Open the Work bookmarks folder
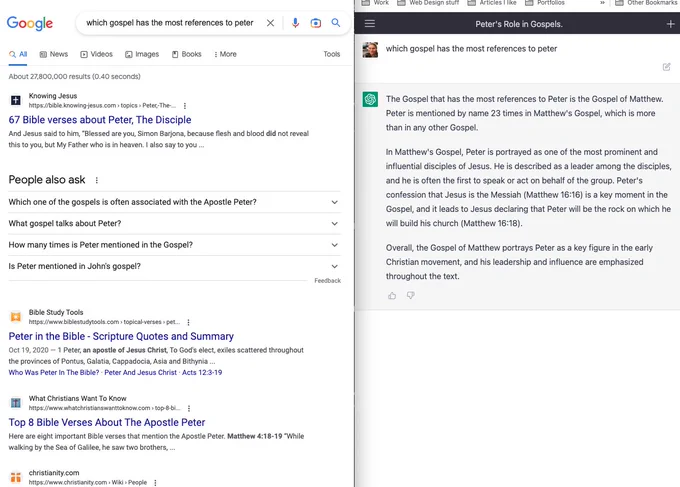This screenshot has width=680, height=487. pyautogui.click(x=375, y=3)
